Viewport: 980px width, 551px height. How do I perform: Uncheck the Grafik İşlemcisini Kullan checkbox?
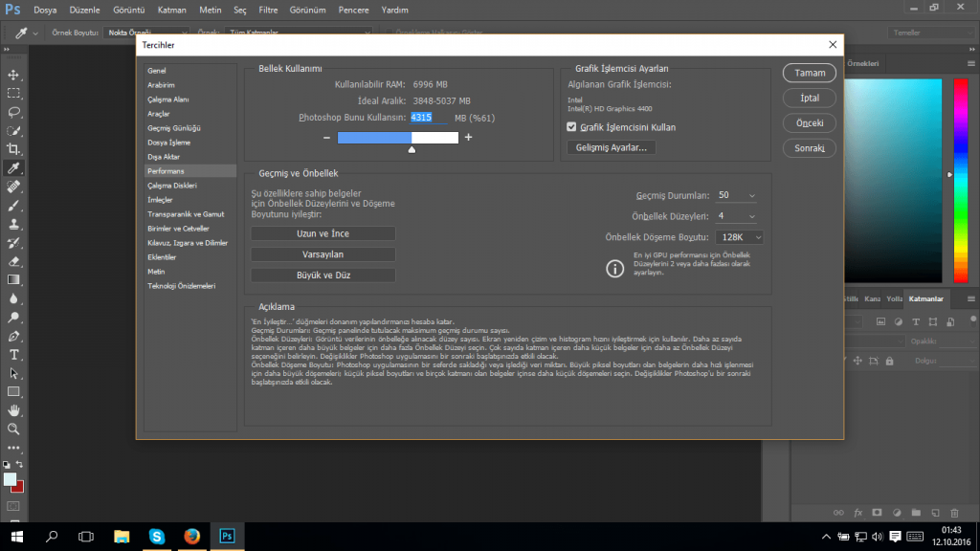pyautogui.click(x=569, y=127)
